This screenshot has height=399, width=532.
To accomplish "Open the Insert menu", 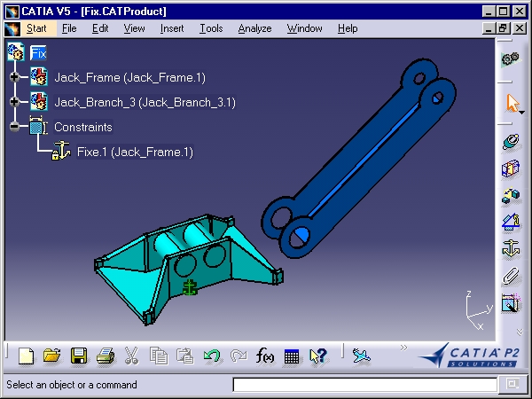I will click(172, 28).
